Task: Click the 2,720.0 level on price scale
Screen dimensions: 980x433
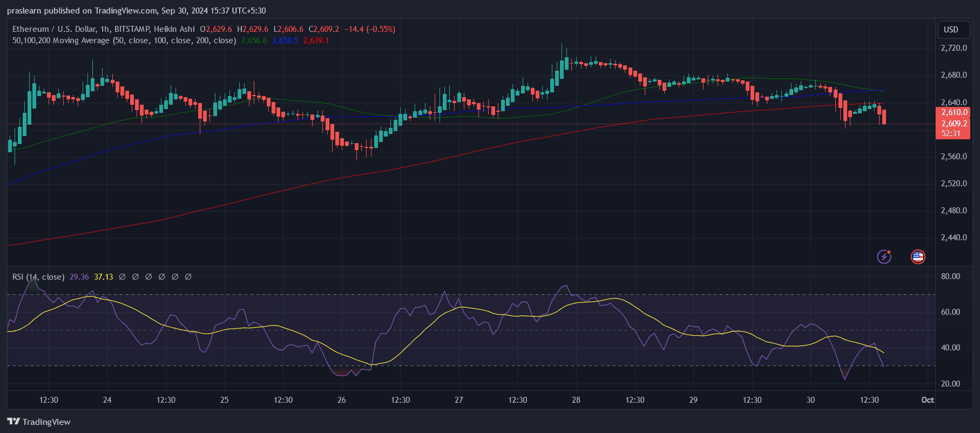Action: click(954, 48)
